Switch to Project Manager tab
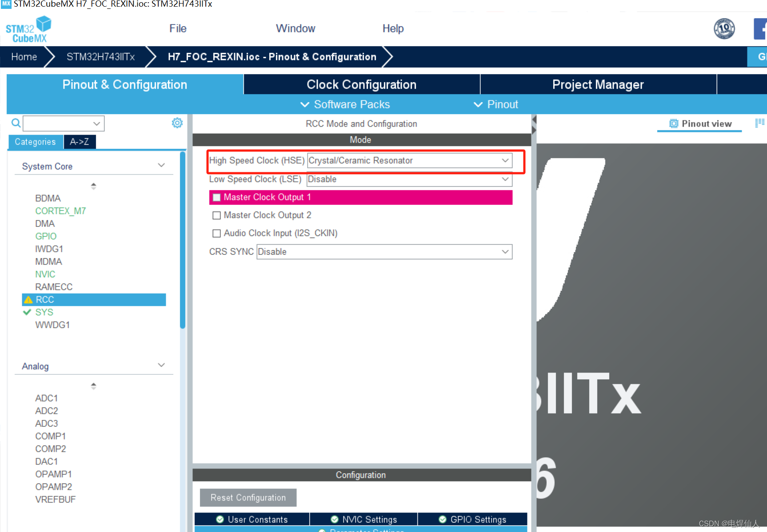Image resolution: width=767 pixels, height=532 pixels. click(598, 84)
